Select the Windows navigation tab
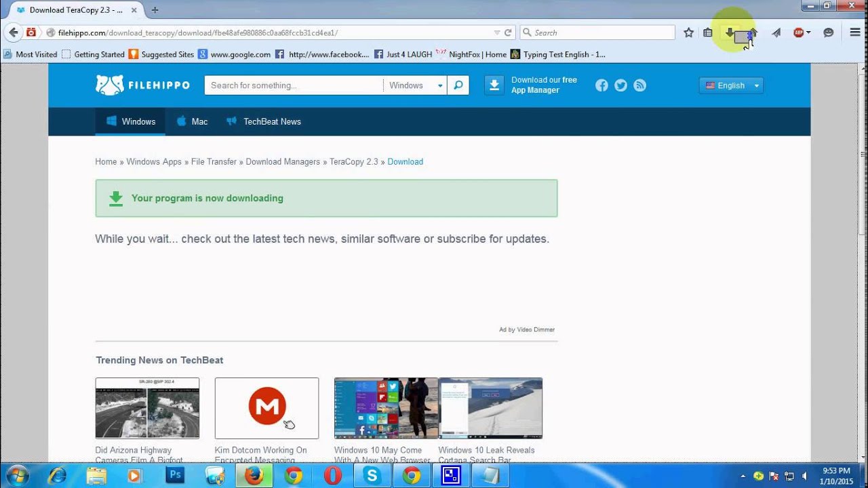This screenshot has height=488, width=868. [x=132, y=121]
